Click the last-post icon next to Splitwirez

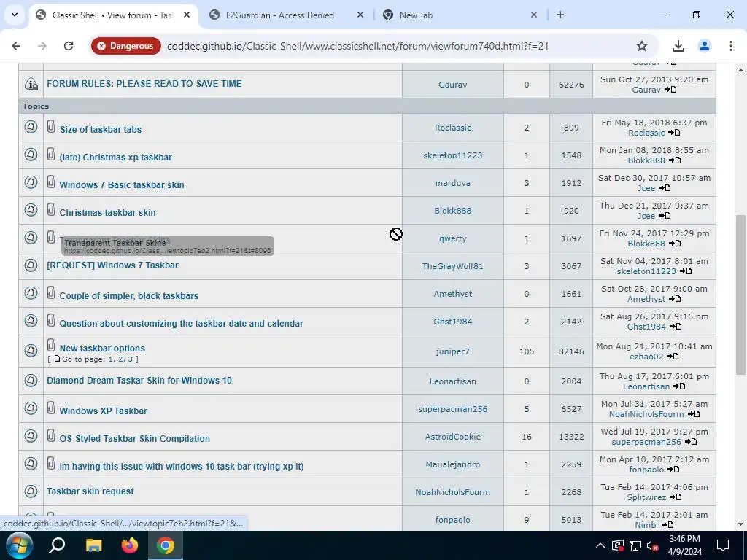click(676, 497)
